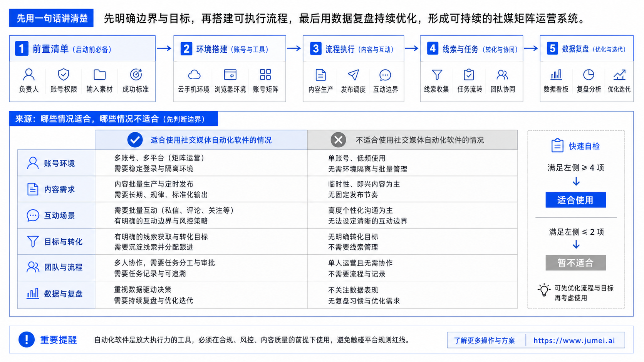The image size is (644, 362).
Task: Click the 账号环境 row label
Action: (59, 163)
